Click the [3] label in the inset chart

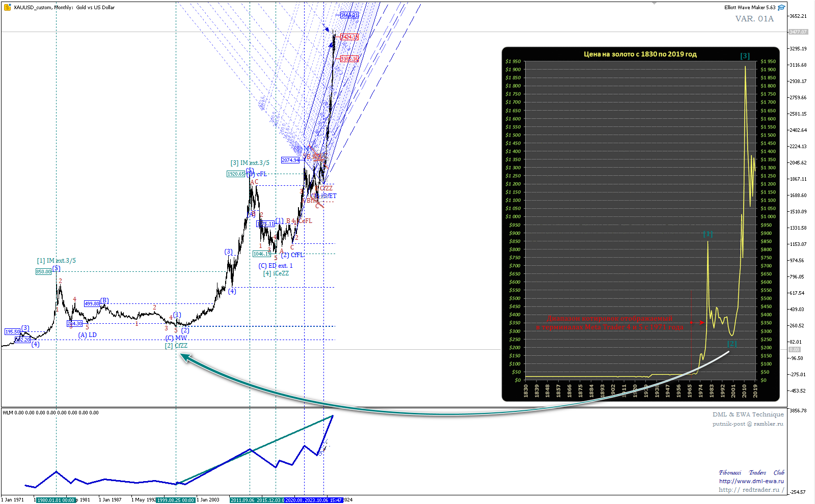745,56
